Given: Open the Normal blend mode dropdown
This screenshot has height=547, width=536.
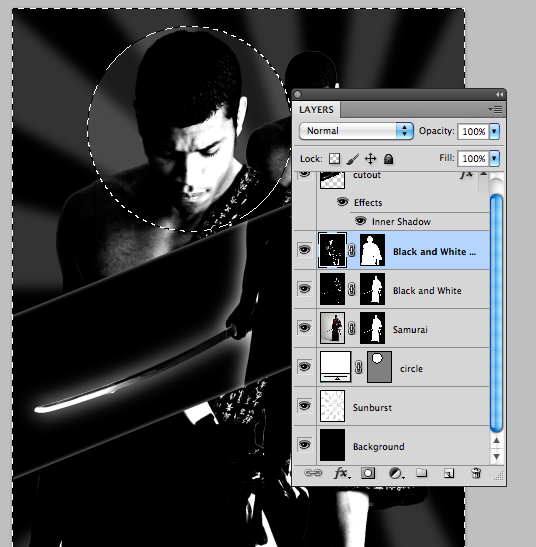Looking at the screenshot, I should (x=356, y=131).
